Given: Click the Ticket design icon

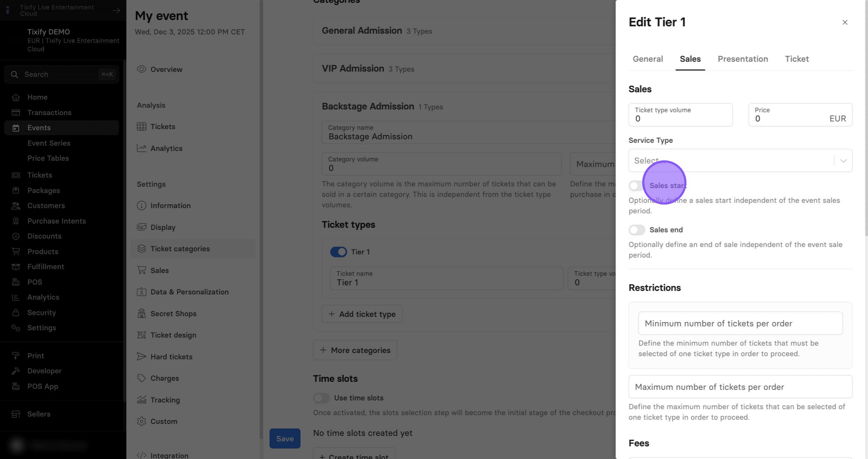Looking at the screenshot, I should (x=141, y=335).
